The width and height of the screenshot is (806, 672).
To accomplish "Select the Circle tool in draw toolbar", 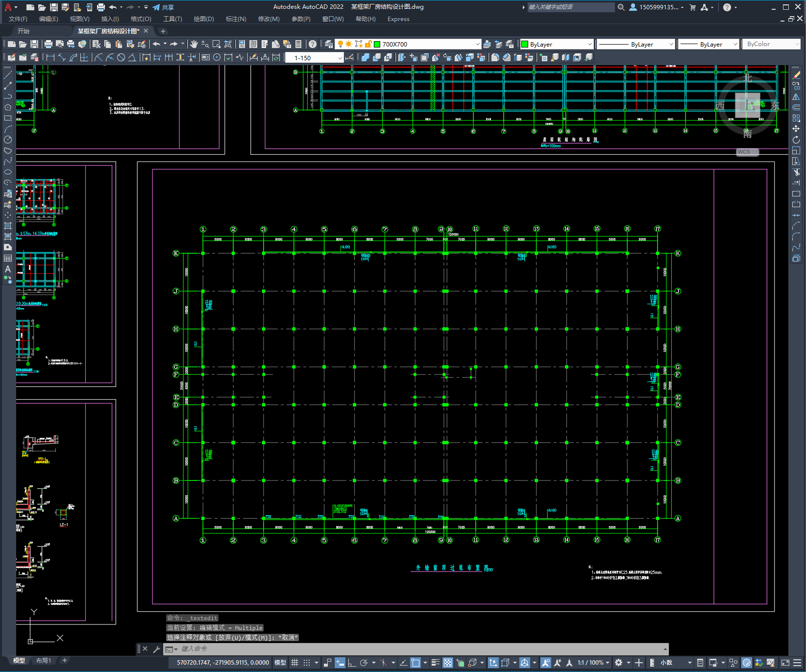I will (8, 140).
